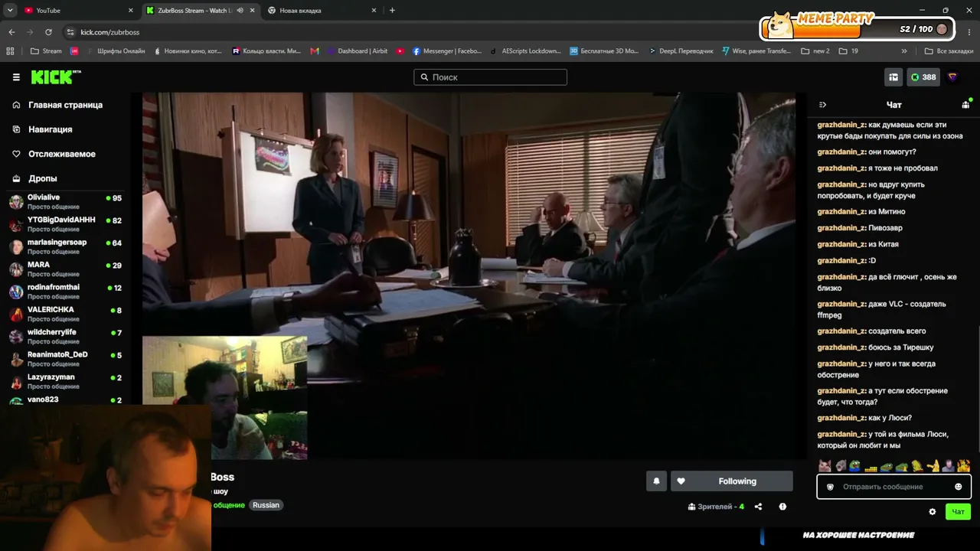Open the browser apps grid shortcut
This screenshot has height=551, width=980.
point(10,51)
